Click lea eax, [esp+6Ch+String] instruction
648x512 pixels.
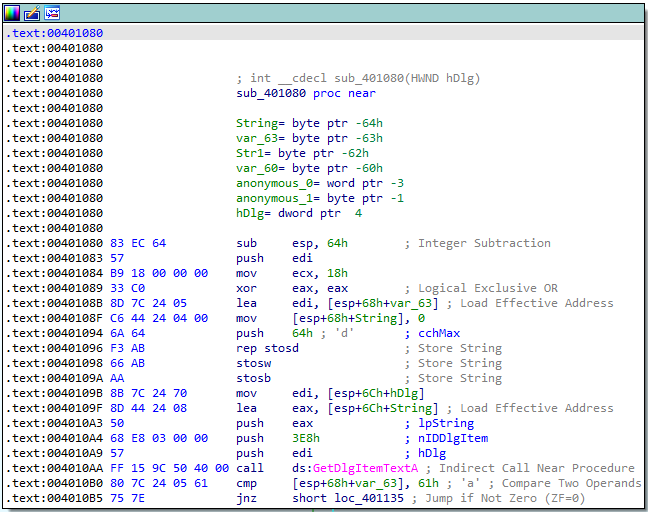pyautogui.click(x=337, y=408)
